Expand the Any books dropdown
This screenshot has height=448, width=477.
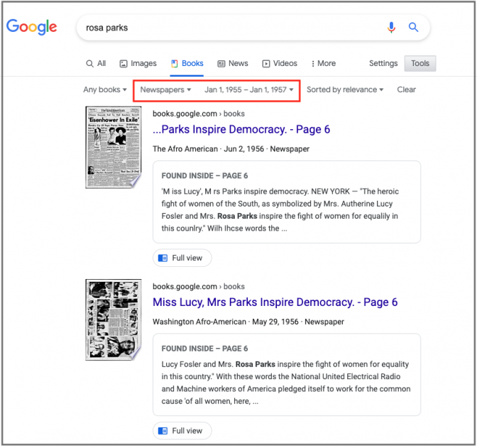pos(105,89)
